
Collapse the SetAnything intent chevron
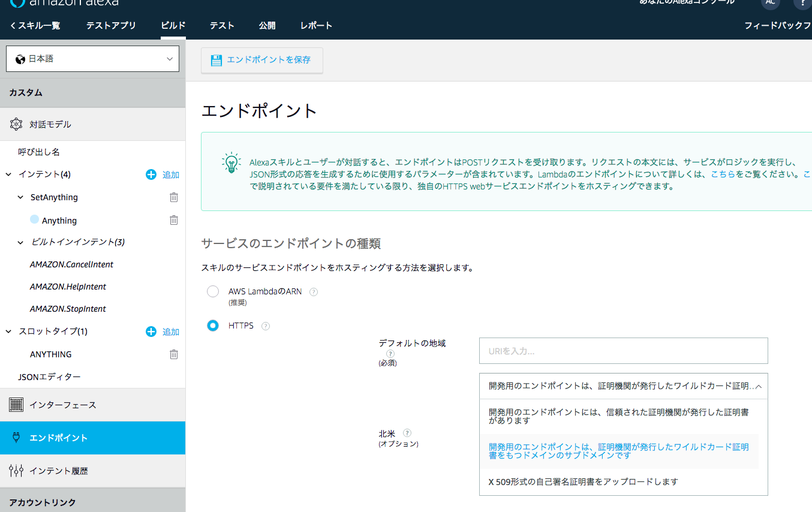click(21, 197)
